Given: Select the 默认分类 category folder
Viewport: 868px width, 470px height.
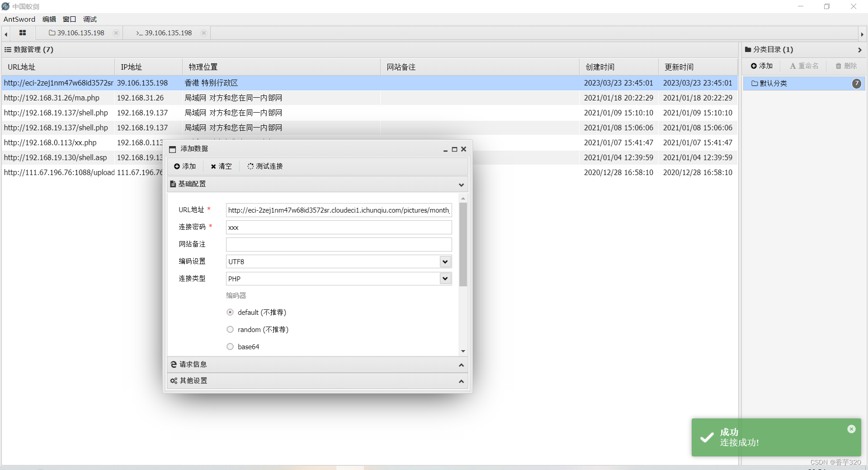Looking at the screenshot, I should 804,83.
